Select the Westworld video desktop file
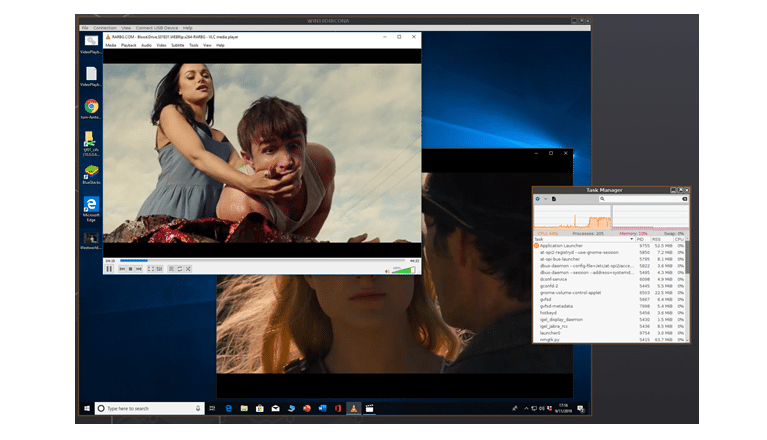Screen dimensions: 767x440 [x=91, y=241]
